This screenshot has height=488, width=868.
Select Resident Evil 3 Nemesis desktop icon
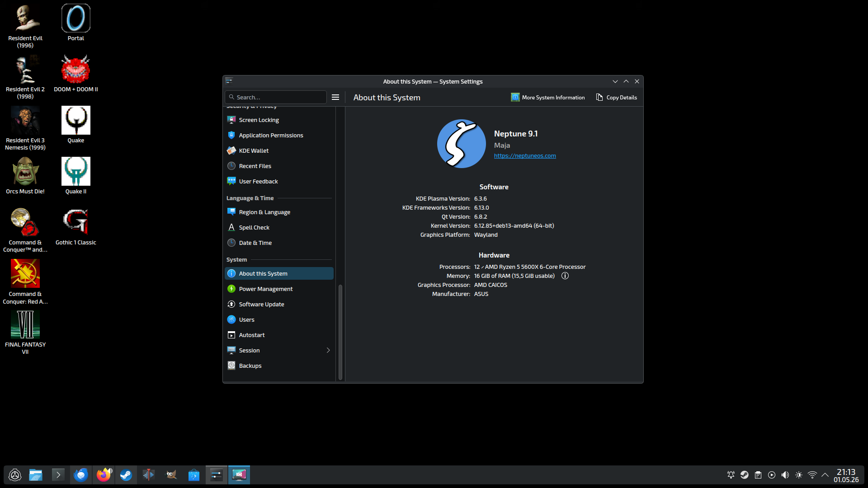(x=25, y=128)
